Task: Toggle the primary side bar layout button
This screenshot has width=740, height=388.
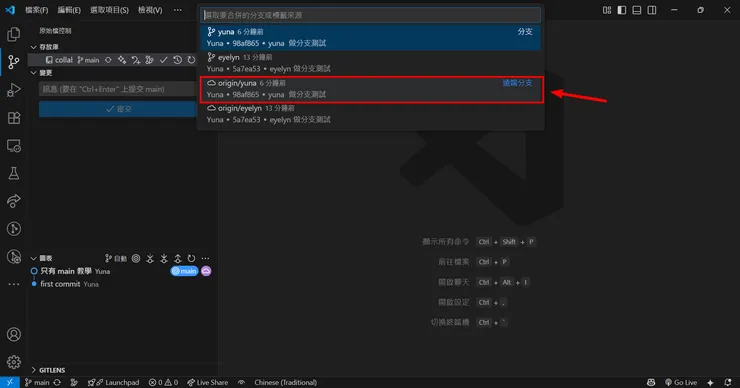Action: click(x=622, y=10)
